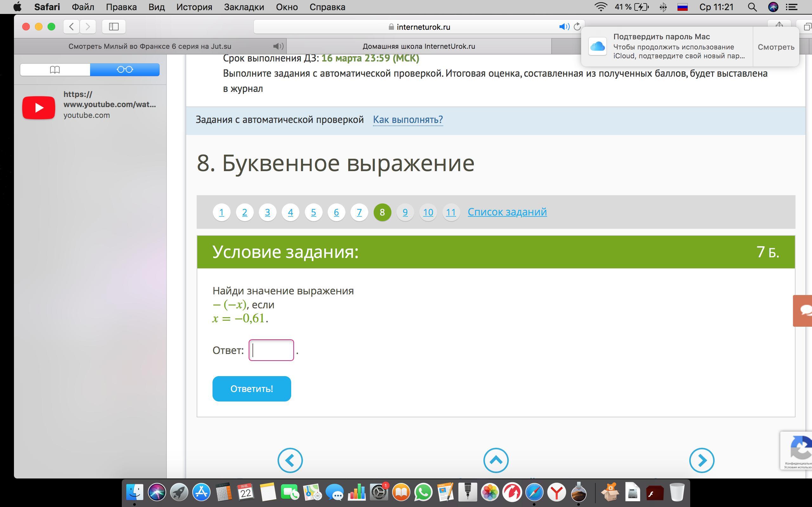
Task: Switch sidebar to Bookmarks view
Action: (x=55, y=70)
